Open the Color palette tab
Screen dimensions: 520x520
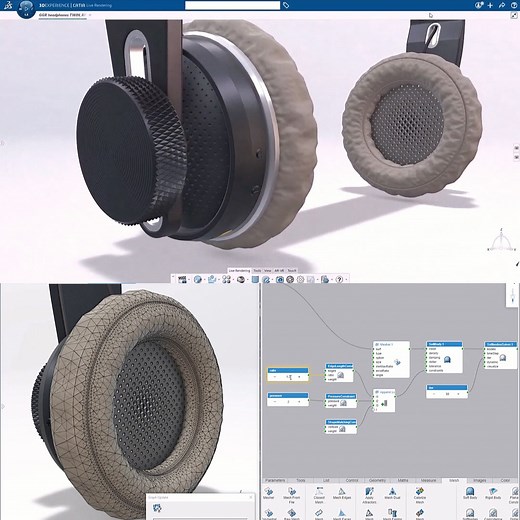[505, 480]
